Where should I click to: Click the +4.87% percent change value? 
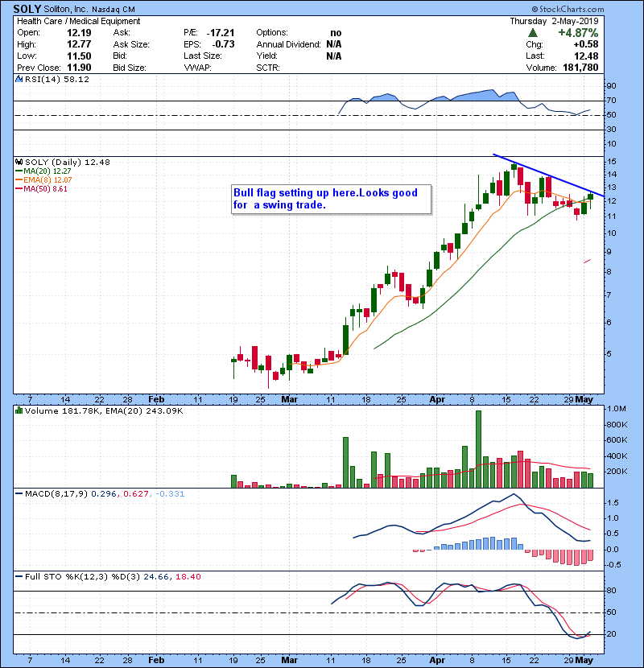coord(578,33)
